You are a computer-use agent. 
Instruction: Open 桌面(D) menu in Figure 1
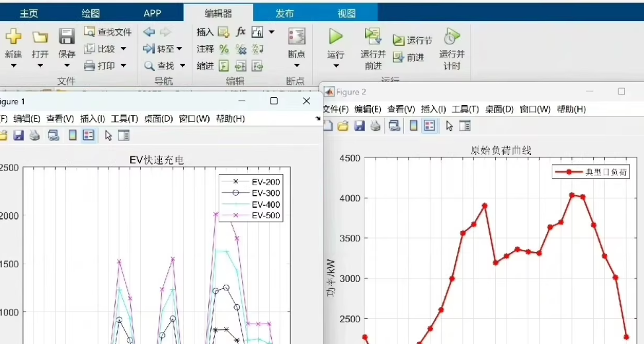[158, 119]
